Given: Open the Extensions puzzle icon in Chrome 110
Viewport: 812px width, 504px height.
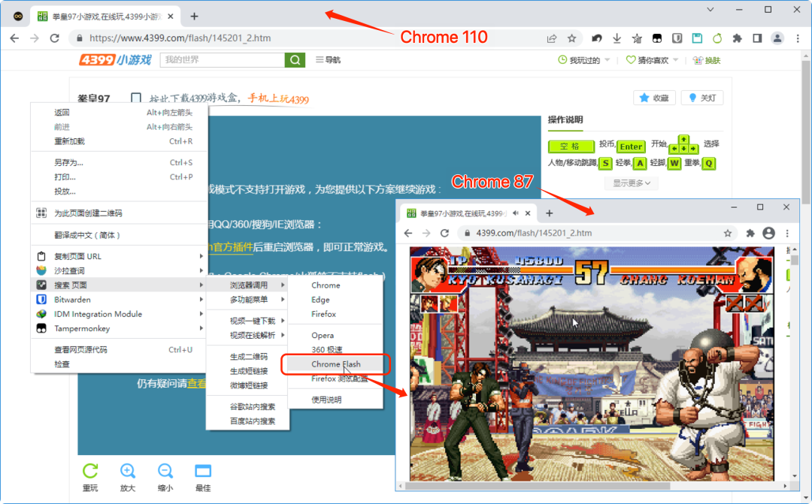Looking at the screenshot, I should click(737, 38).
